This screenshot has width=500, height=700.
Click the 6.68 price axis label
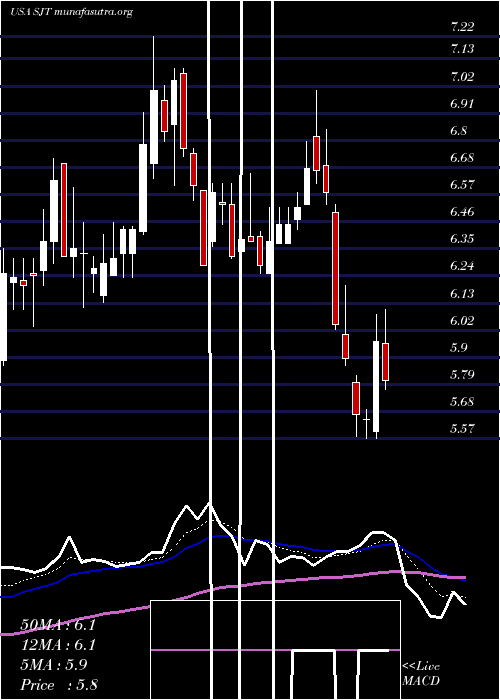click(462, 158)
